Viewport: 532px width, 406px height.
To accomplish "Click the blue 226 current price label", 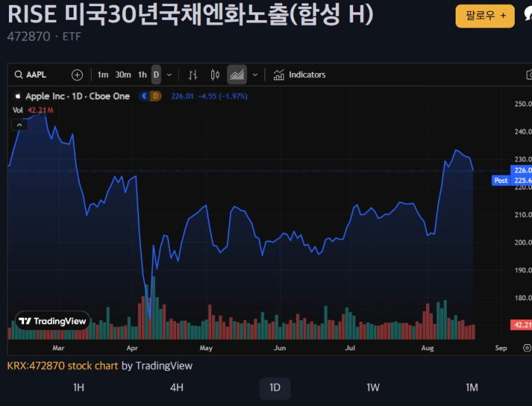I will [x=522, y=170].
